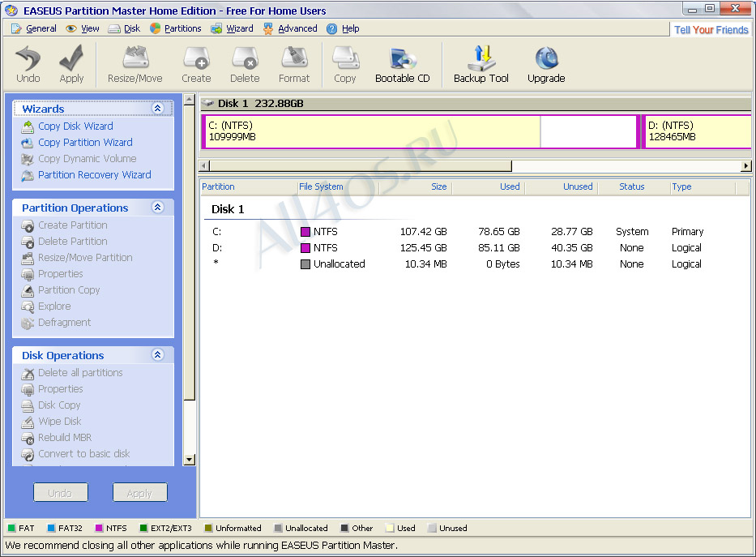Image resolution: width=756 pixels, height=557 pixels.
Task: Click the disk map scroll right arrow
Action: coord(746,166)
